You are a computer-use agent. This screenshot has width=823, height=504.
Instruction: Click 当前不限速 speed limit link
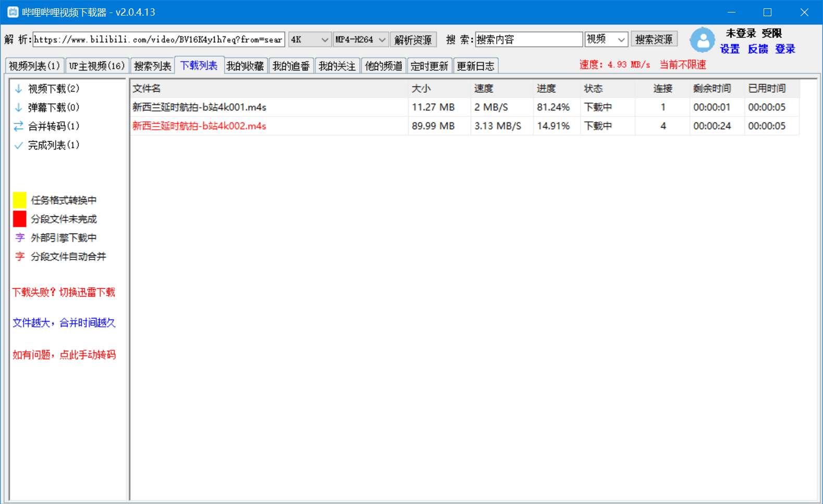coord(683,65)
